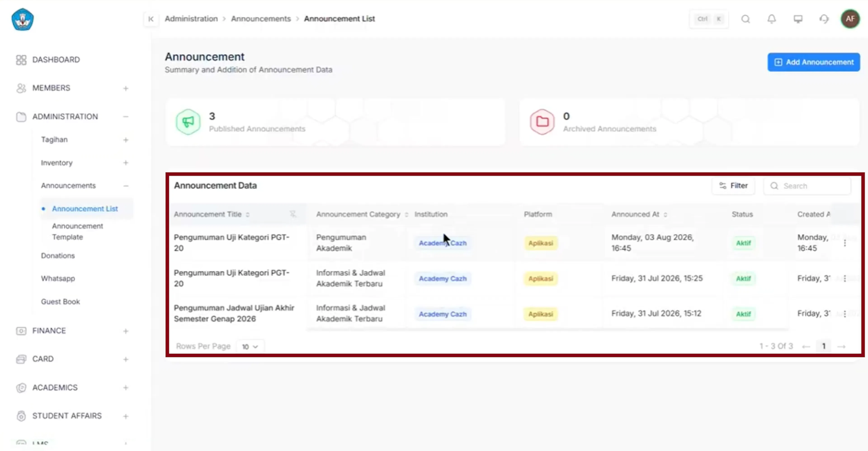Click the monitor display icon in header

798,19
